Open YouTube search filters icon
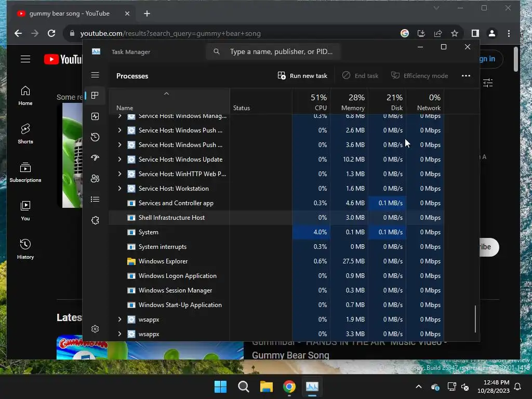Image resolution: width=532 pixels, height=399 pixels. (488, 83)
